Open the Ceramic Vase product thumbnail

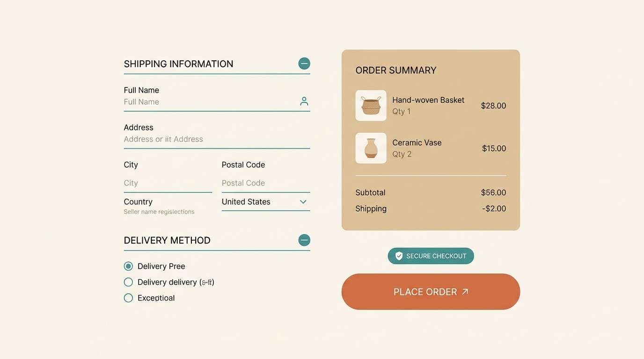(x=371, y=148)
